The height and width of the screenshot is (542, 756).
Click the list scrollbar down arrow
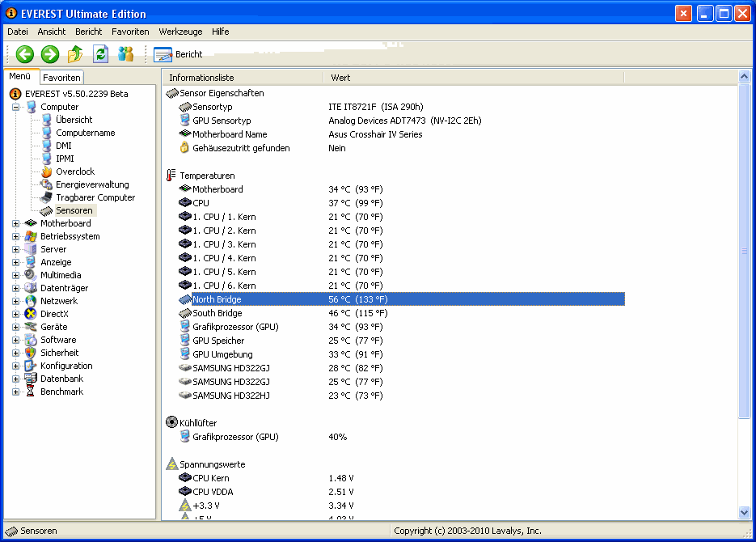(x=744, y=513)
